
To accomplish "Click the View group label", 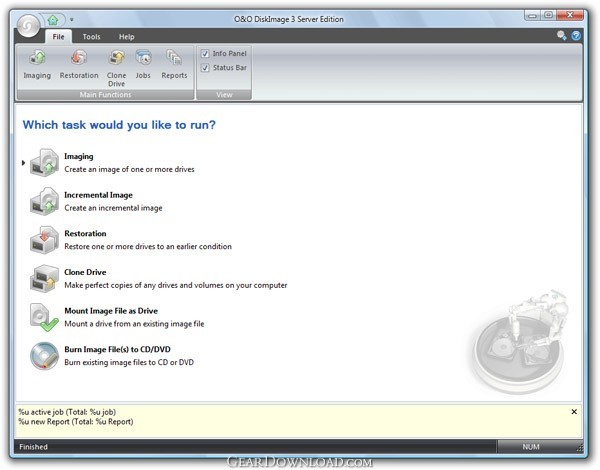I will click(224, 95).
